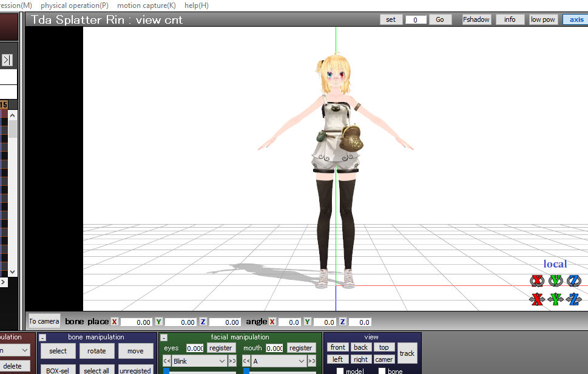The height and width of the screenshot is (374, 588).
Task: Click angle Z label icon
Action: pos(342,322)
